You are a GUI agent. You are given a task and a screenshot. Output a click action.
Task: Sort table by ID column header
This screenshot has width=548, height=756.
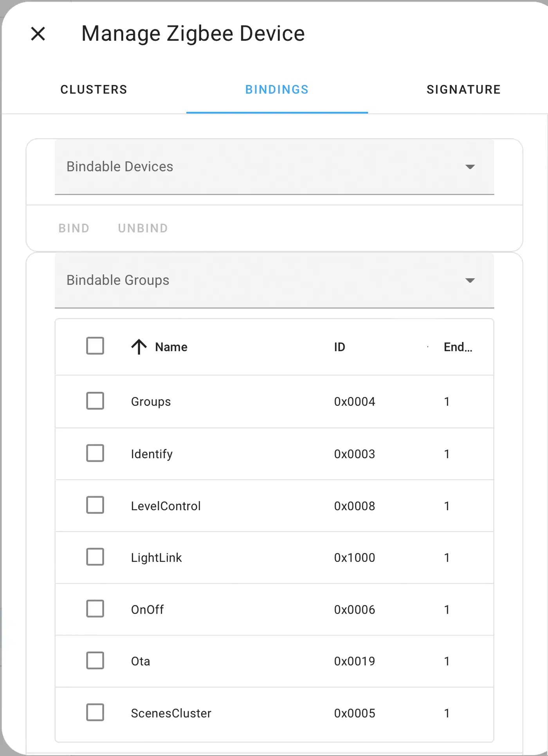click(339, 347)
